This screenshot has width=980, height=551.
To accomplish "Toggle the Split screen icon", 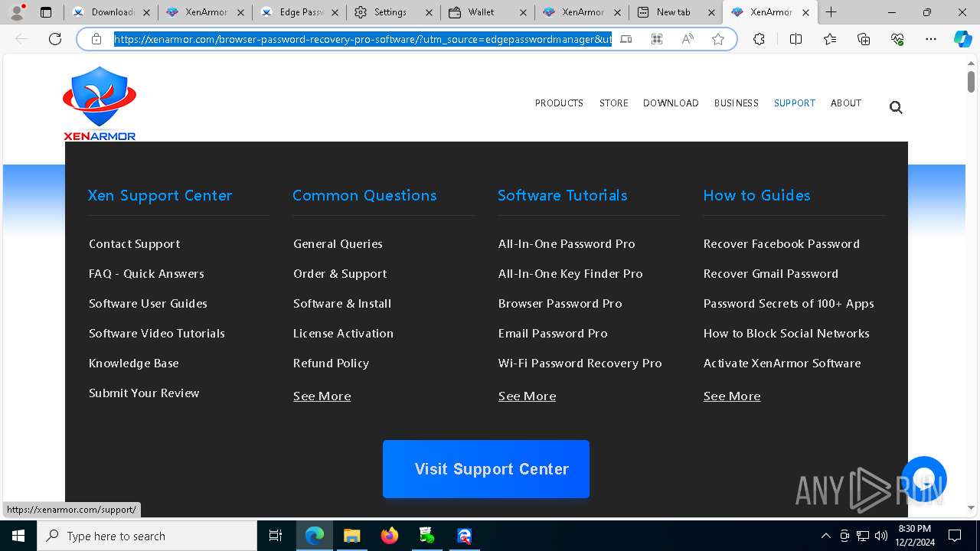I will [x=795, y=39].
